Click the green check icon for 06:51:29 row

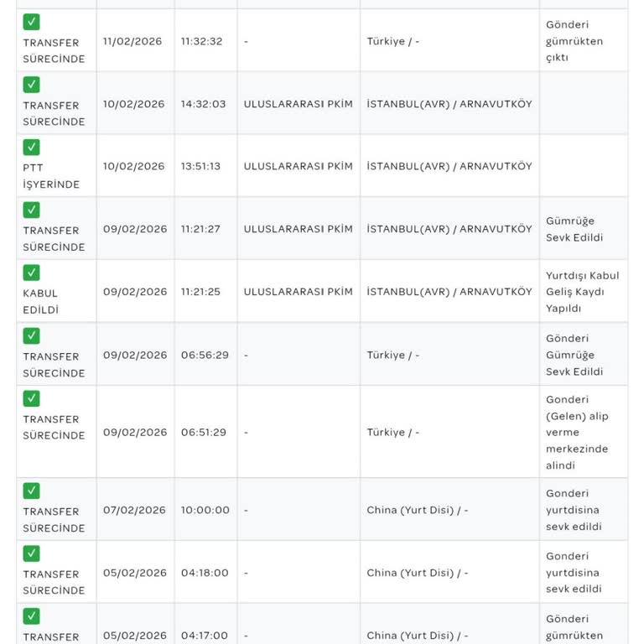(x=31, y=398)
